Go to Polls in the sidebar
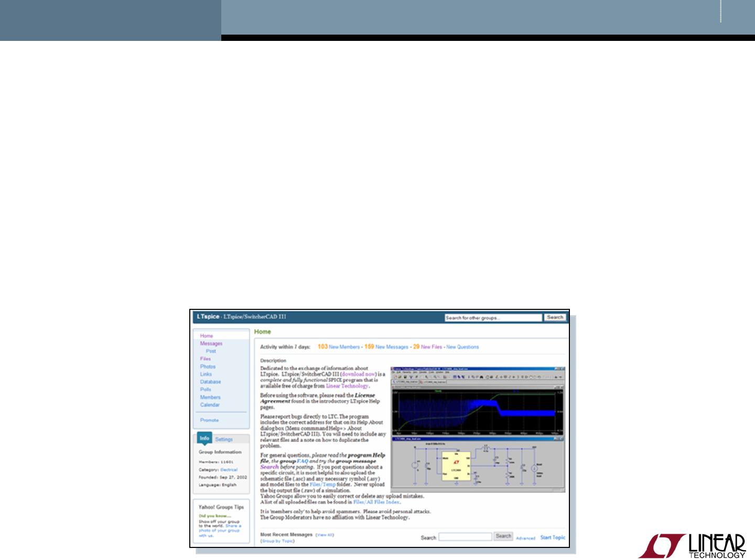Image resolution: width=755 pixels, height=560 pixels. click(x=206, y=390)
